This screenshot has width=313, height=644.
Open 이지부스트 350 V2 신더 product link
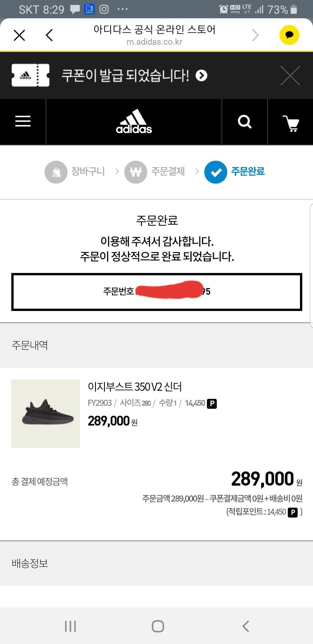pos(135,387)
